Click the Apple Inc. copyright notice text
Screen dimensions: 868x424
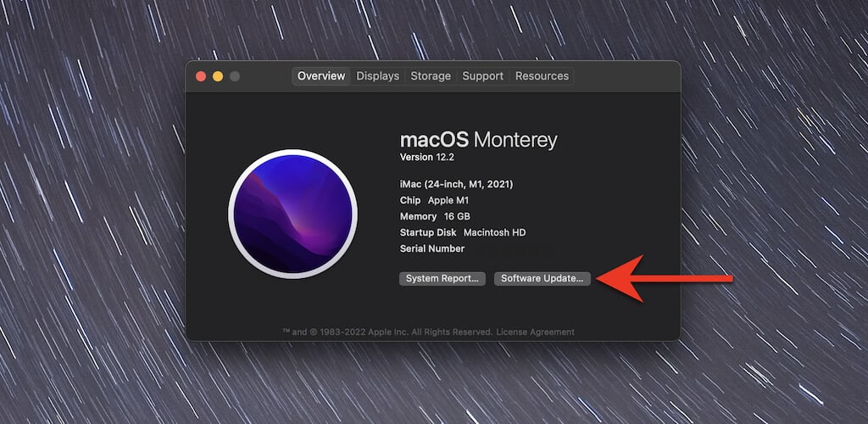click(387, 332)
